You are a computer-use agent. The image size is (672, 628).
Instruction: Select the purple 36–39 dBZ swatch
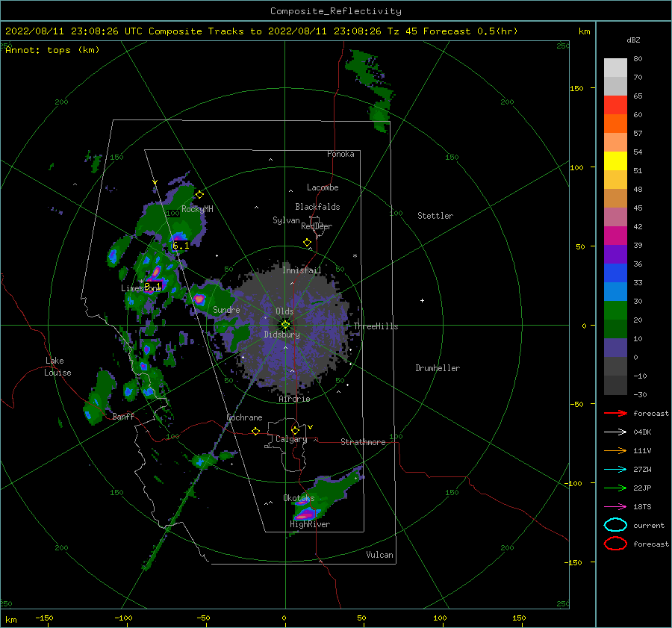[x=615, y=255]
